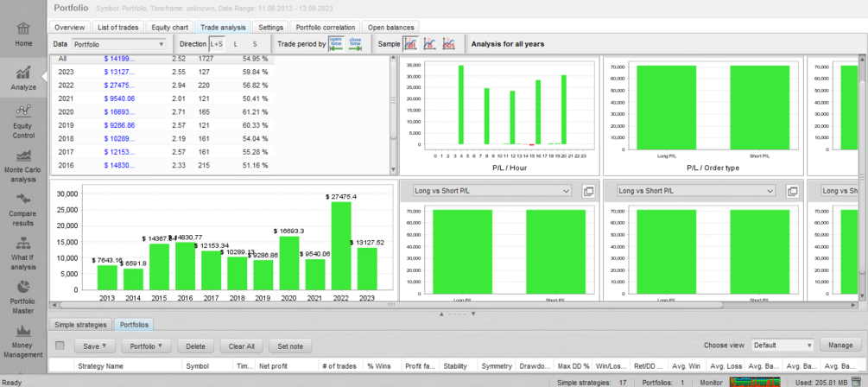Viewport: 868px width, 387px height.
Task: Sort by Max DD % column header
Action: click(x=573, y=366)
